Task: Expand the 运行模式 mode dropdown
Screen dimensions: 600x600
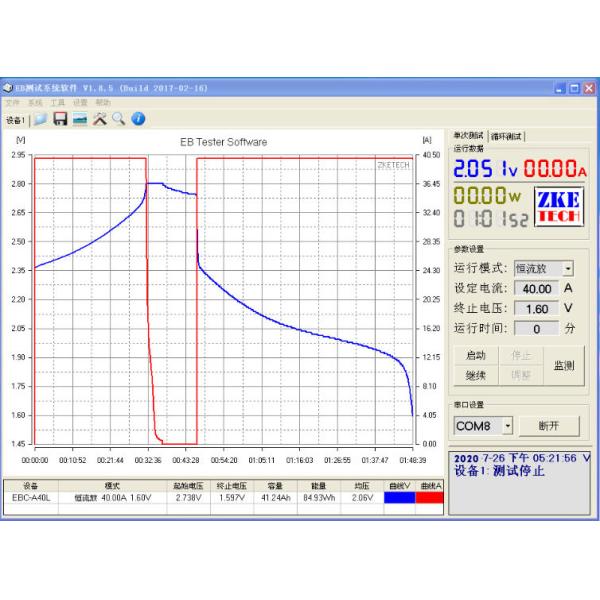Action: [x=568, y=268]
